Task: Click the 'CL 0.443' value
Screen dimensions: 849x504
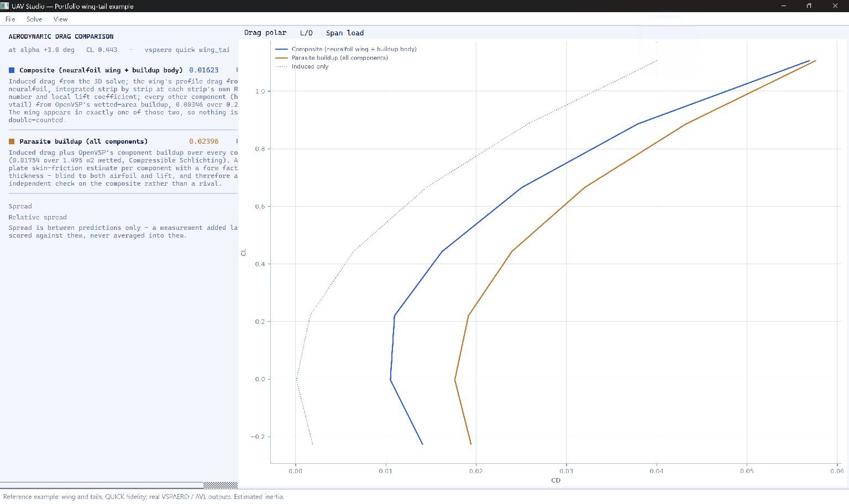Action: [102, 50]
